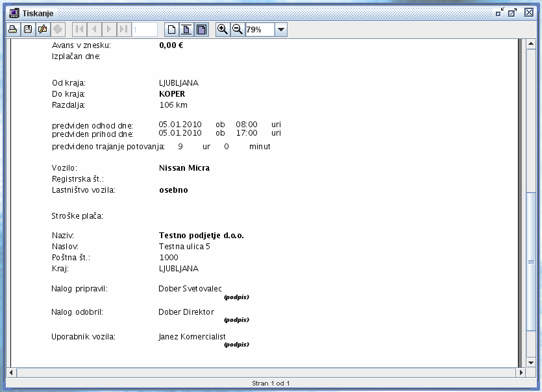
Task: Click the next page arrow
Action: [109, 29]
